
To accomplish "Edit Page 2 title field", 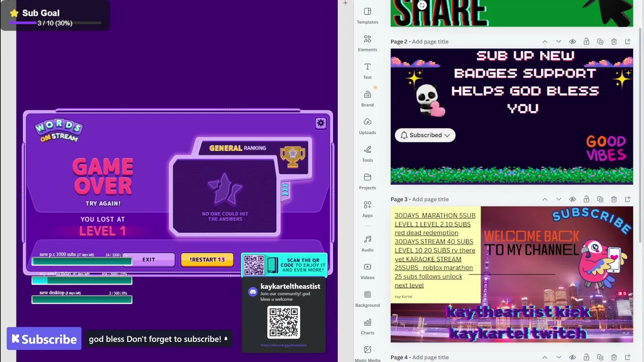I will 430,42.
